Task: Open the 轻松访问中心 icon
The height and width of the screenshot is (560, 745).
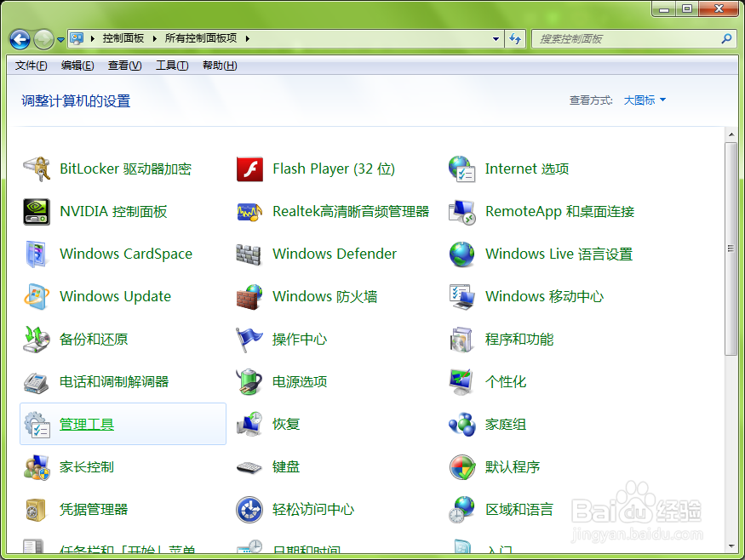Action: pos(249,510)
